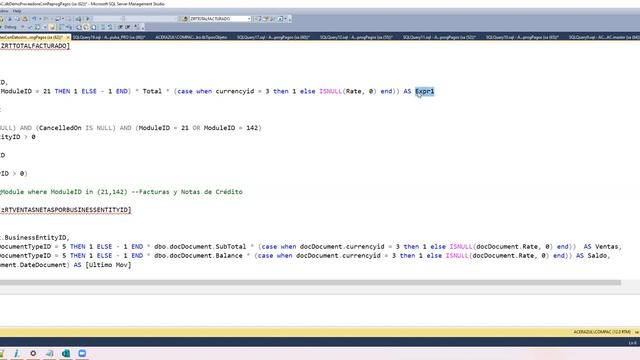Switch to the AC.master query tab

[604, 37]
